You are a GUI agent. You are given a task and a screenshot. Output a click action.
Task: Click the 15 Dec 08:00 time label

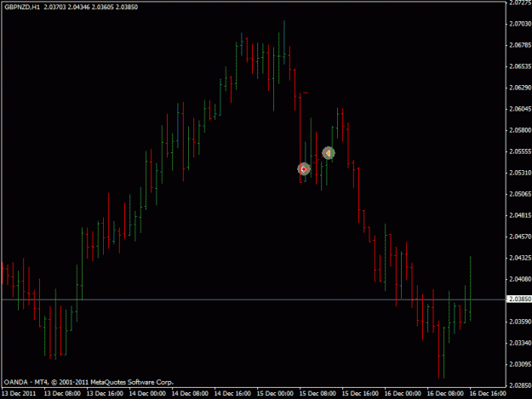317,394
